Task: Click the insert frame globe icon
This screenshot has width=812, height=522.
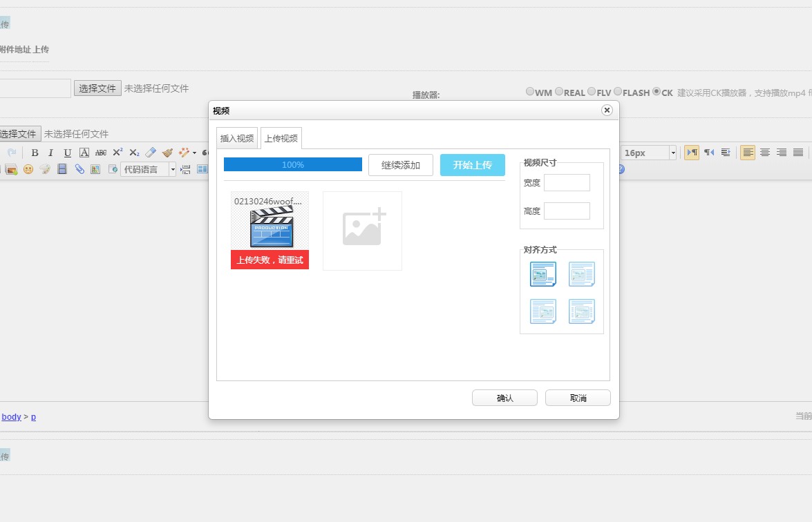Action: (113, 169)
